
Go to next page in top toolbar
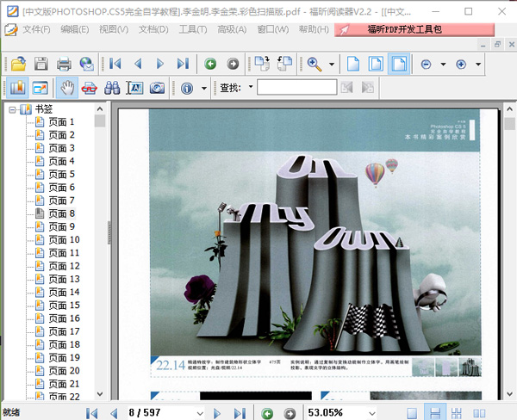[160, 64]
